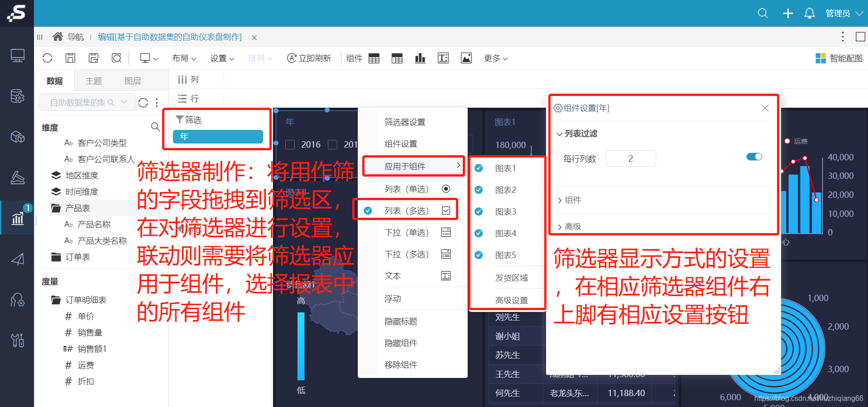Choose 列表（单选）display mode
Viewport: 868px width, 407px height.
(x=417, y=189)
